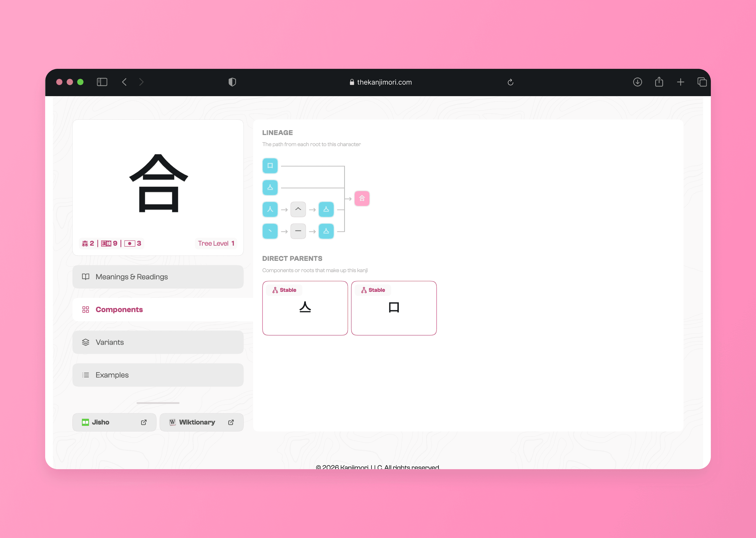Click the share icon in toolbar

659,82
